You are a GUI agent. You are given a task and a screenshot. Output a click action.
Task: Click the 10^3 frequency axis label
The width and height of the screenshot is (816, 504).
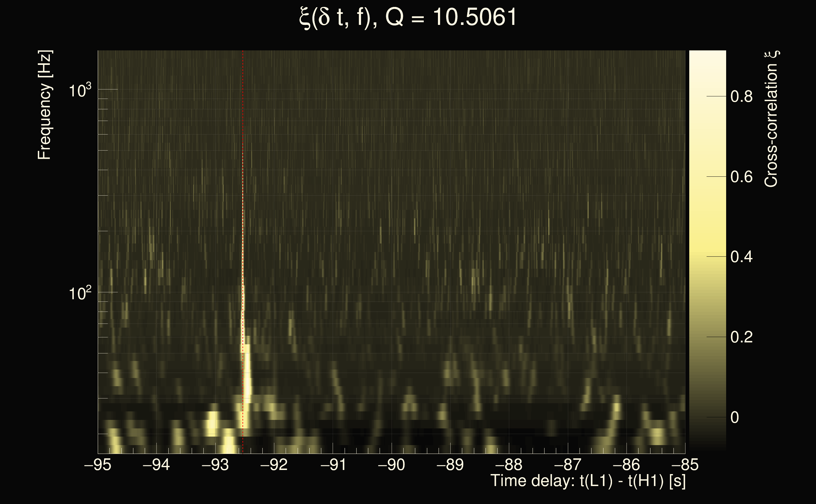pos(80,90)
